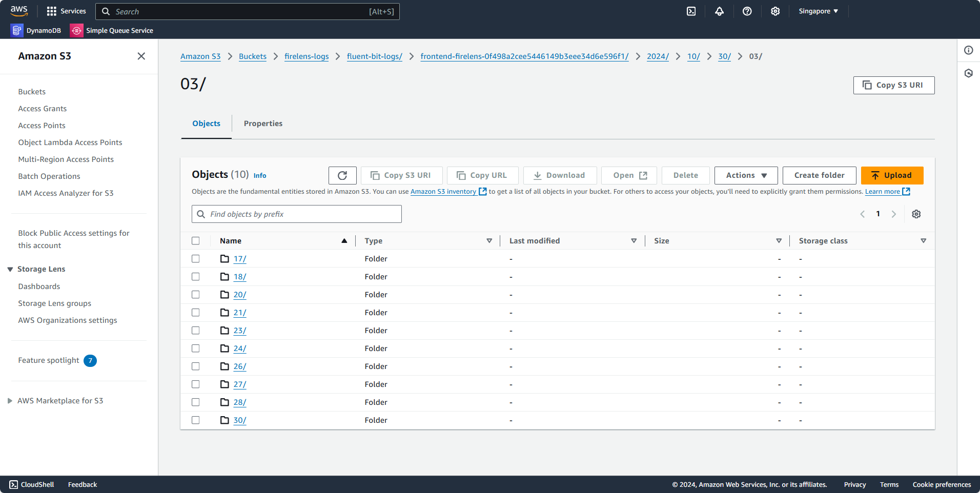Click the Feature spotlight badge 7
This screenshot has width=980, height=493.
click(90, 361)
